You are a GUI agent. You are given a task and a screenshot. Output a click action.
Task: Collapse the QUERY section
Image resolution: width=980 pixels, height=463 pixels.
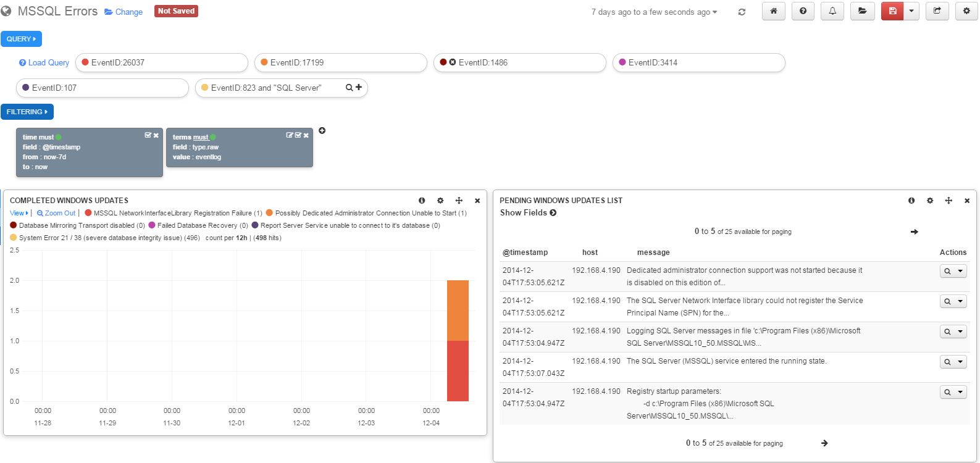coord(21,39)
